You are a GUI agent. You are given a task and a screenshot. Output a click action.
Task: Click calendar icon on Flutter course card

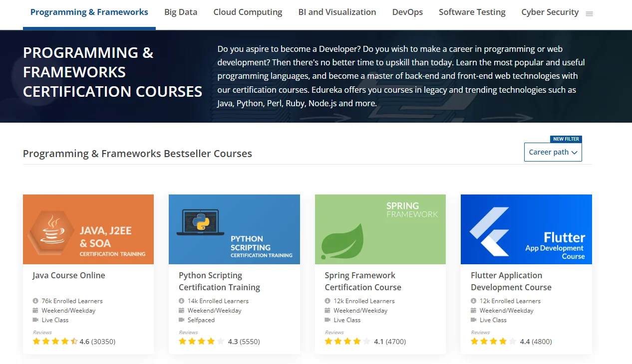tap(474, 311)
